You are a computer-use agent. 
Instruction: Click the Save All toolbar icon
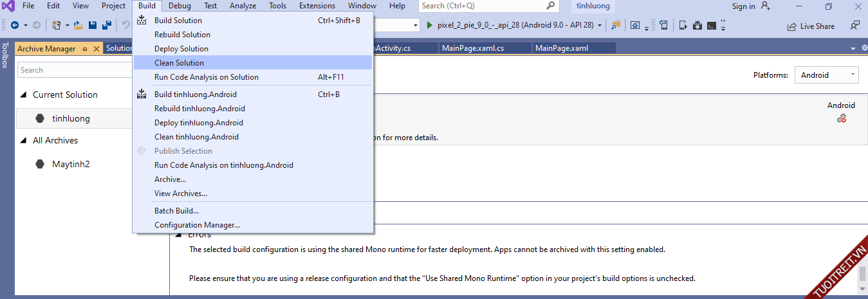(106, 26)
